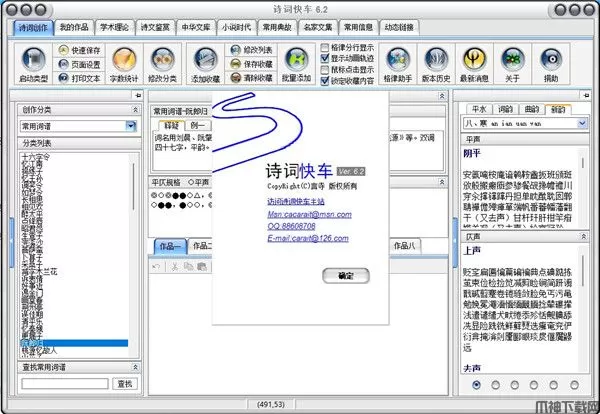This screenshot has height=414, width=600.
Task: Select the 例一 example tab
Action: coord(198,125)
